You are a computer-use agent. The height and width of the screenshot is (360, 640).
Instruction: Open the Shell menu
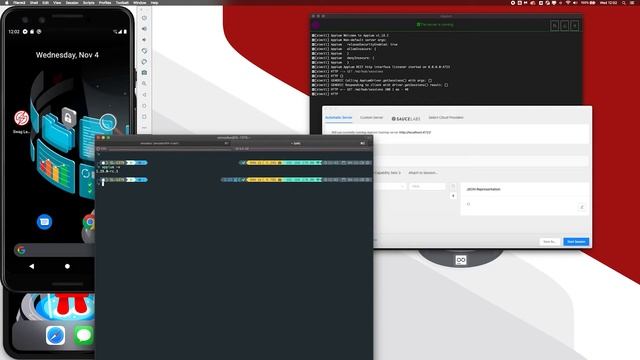click(x=34, y=2)
